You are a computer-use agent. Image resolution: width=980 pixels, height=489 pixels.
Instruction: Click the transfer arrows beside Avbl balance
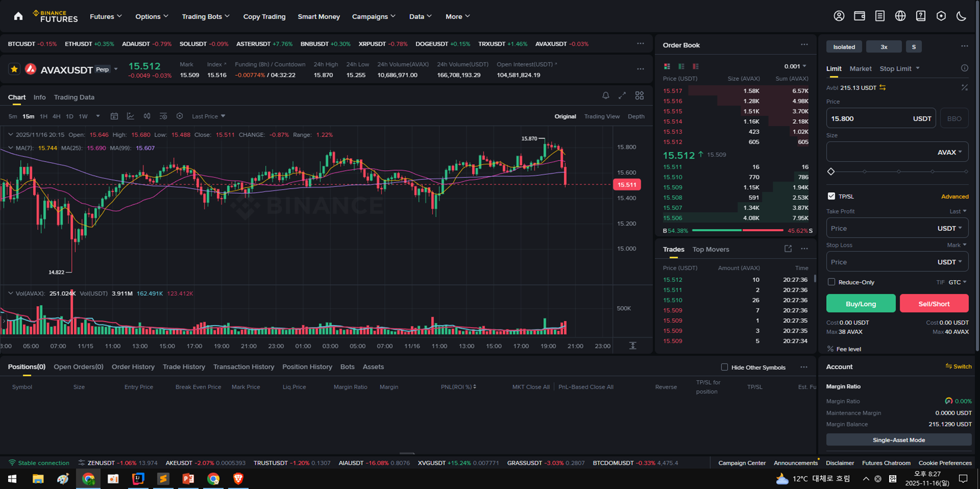coord(883,87)
